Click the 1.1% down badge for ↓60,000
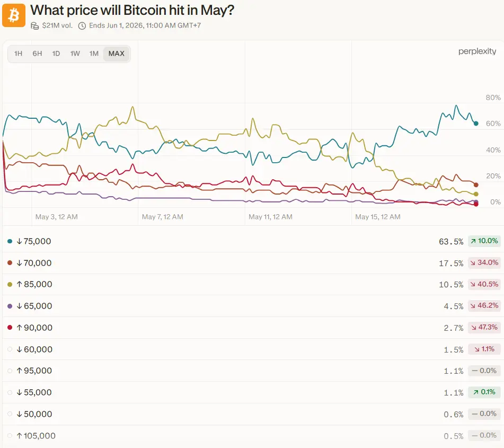The image size is (504, 448). pos(484,349)
